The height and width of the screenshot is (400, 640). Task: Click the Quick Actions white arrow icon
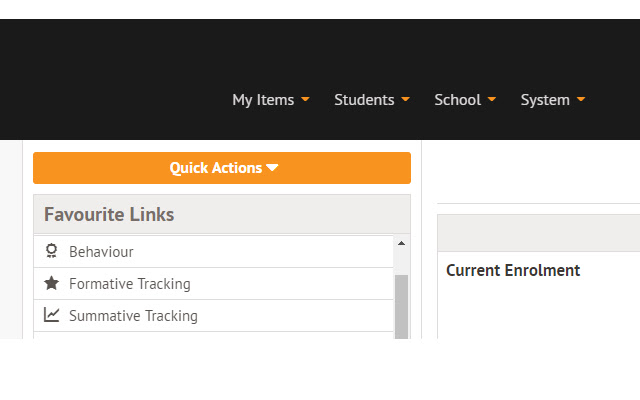pos(272,168)
